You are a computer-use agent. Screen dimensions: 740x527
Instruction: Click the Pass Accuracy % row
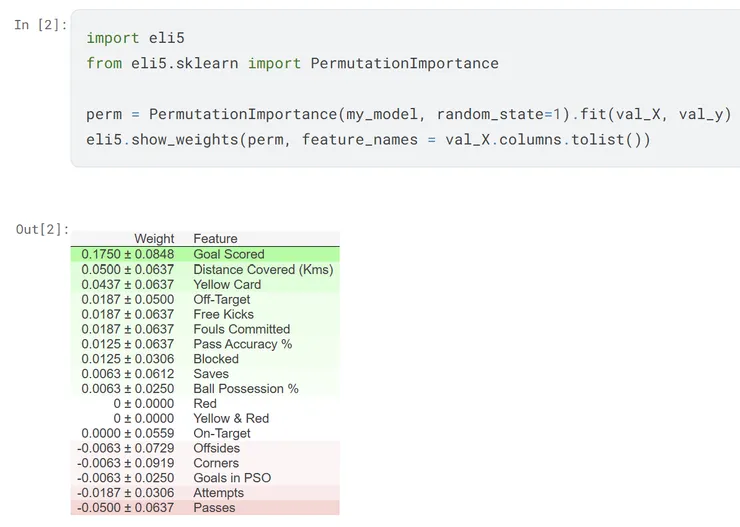pos(205,344)
